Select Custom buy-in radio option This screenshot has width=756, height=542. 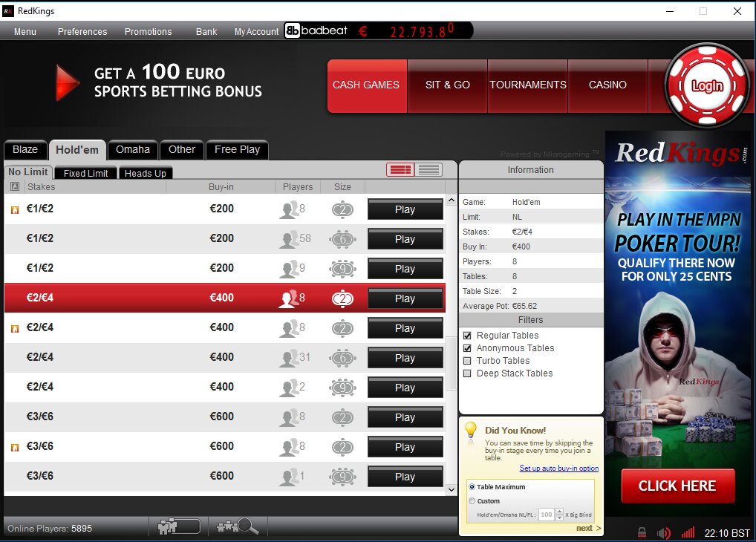[472, 501]
